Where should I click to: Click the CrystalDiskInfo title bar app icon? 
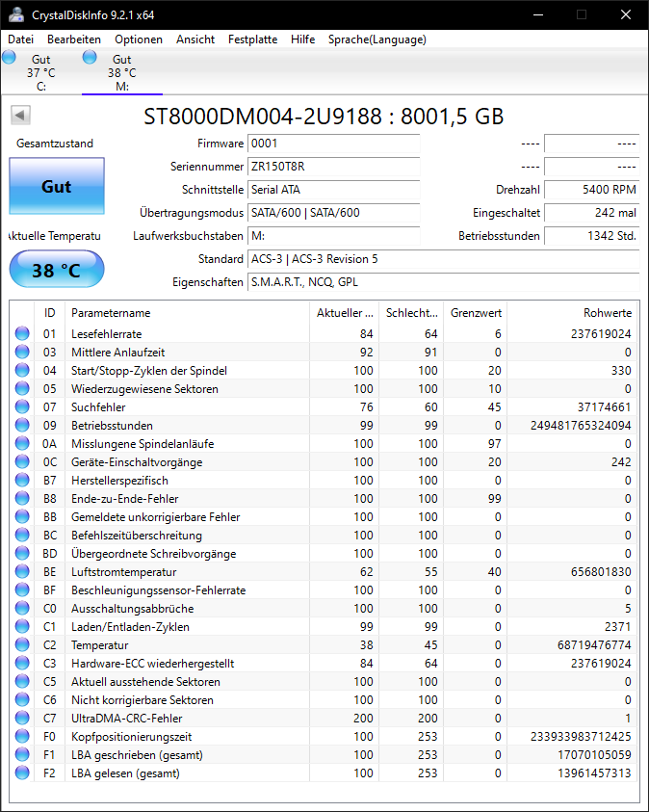[x=15, y=14]
